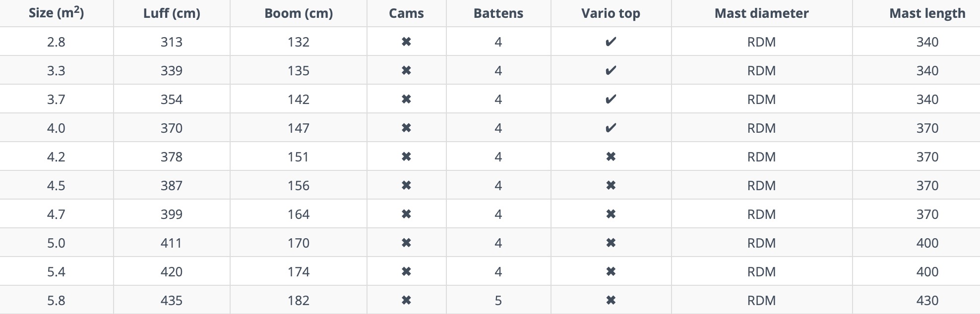Image resolution: width=980 pixels, height=314 pixels.
Task: Click the Vario top checkmark for size 2.8
Action: [x=611, y=42]
